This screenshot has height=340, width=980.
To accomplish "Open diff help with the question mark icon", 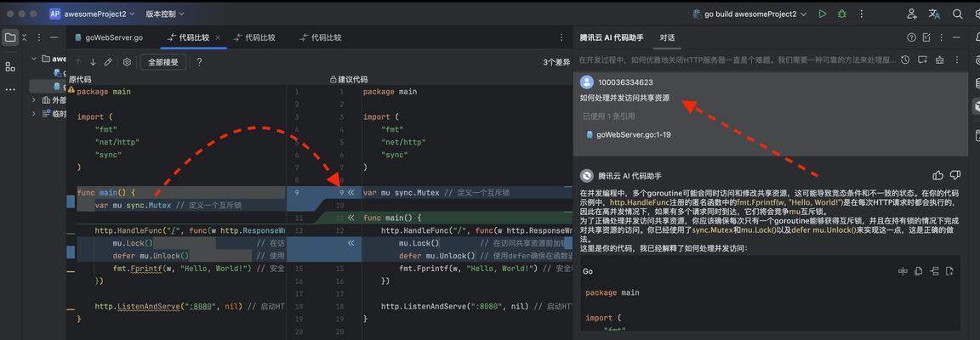I will (199, 62).
